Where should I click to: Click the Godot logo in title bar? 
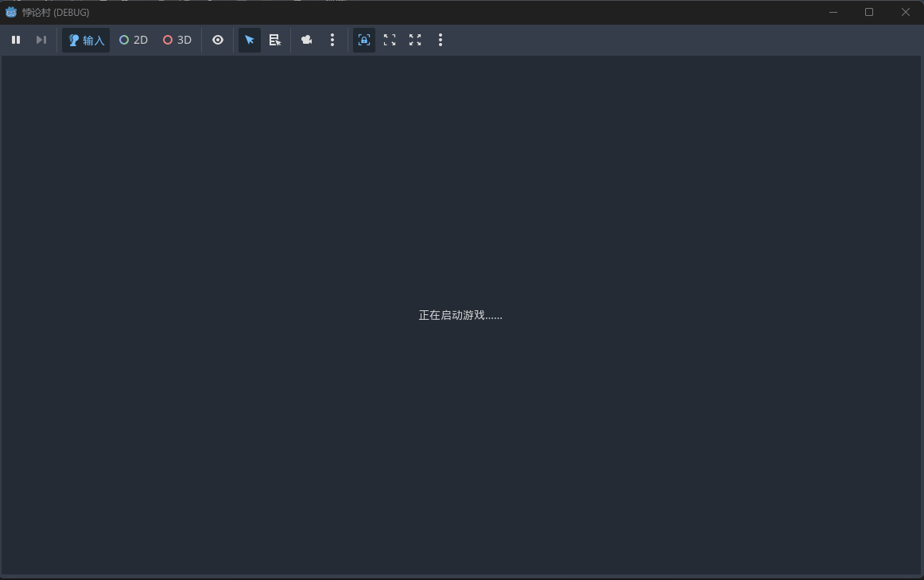[x=11, y=12]
